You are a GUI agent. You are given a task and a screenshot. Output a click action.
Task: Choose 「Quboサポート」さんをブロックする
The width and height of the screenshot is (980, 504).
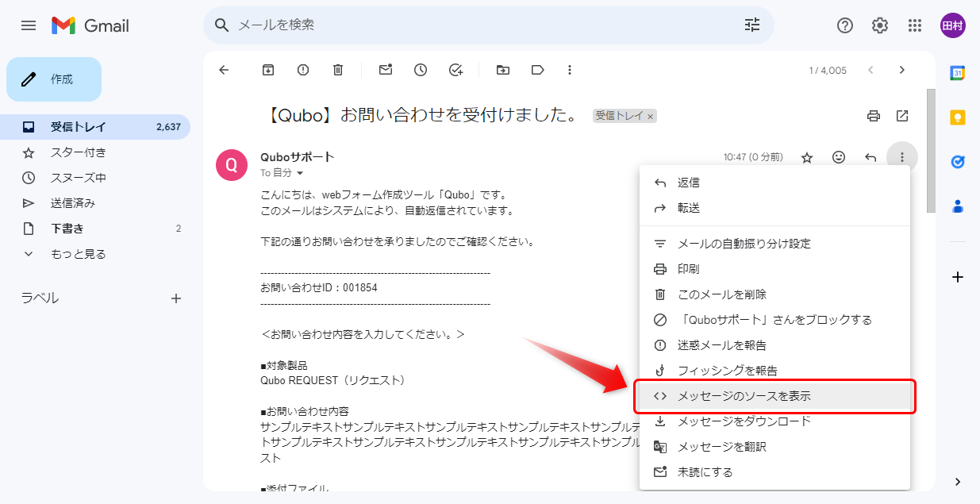[x=774, y=320]
